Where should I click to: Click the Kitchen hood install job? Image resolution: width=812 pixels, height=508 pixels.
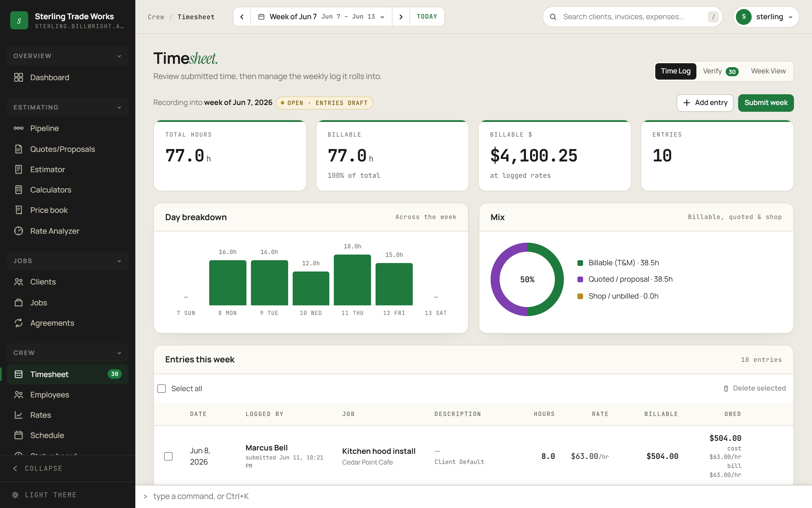click(x=379, y=451)
